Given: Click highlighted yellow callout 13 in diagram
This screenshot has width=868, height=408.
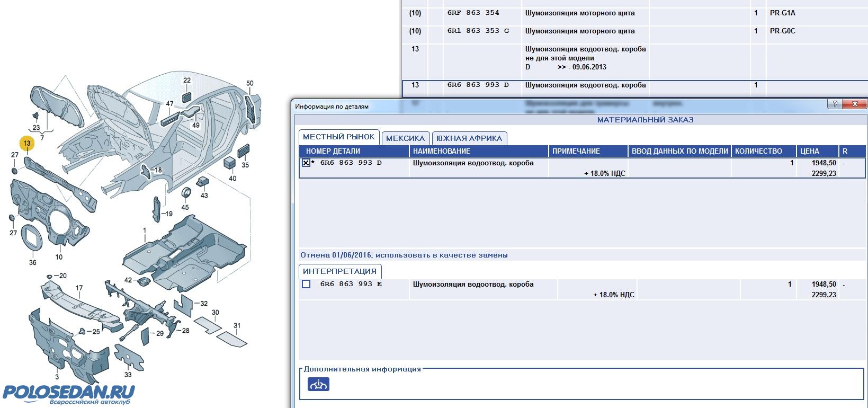Looking at the screenshot, I should click(x=27, y=143).
